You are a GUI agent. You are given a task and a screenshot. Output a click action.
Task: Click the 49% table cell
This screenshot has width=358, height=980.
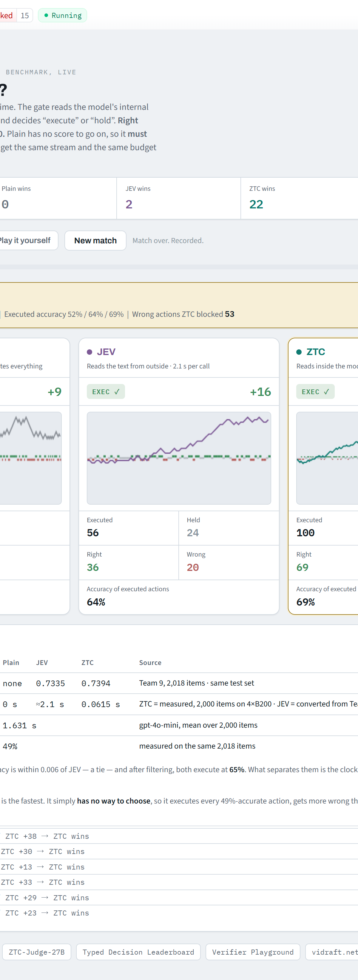(x=10, y=746)
